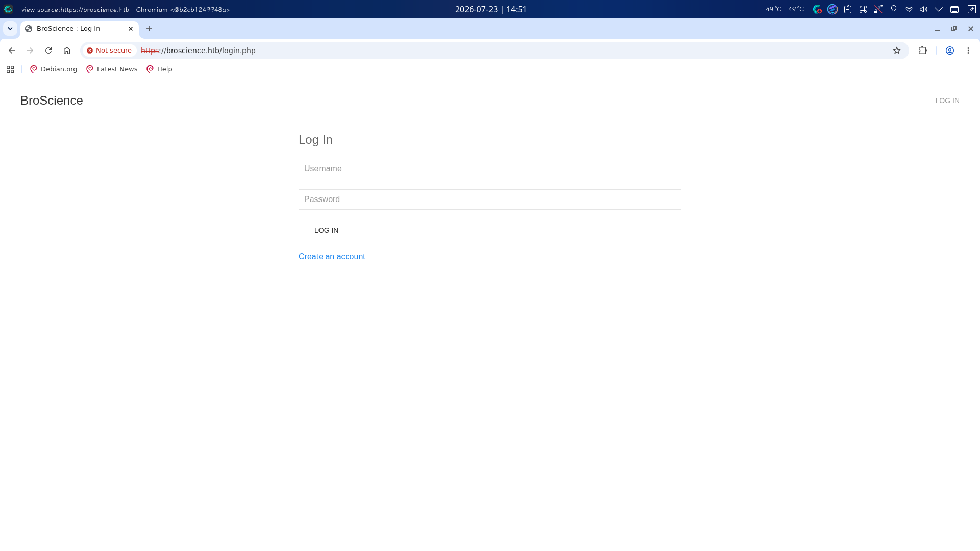Open the Debian.org bookmark
Screen dimensions: 980x551
click(x=54, y=69)
